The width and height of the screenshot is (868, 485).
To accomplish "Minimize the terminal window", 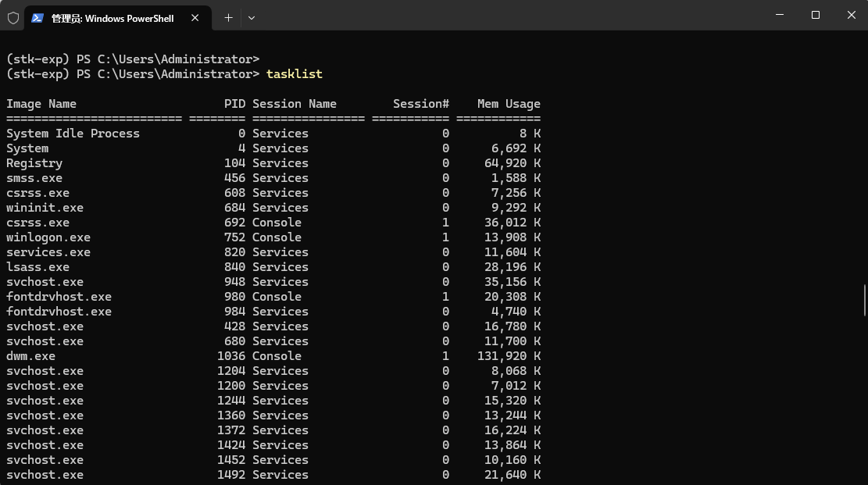I will click(x=780, y=15).
